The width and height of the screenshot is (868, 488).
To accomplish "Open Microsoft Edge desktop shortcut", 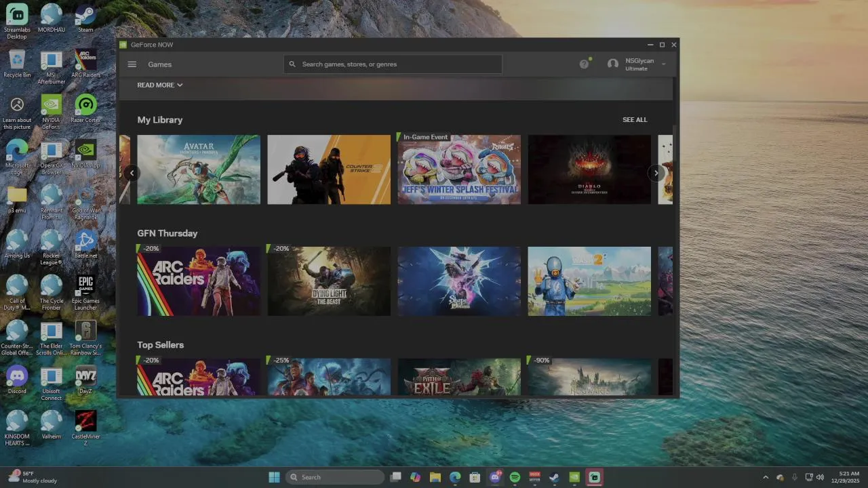I will pyautogui.click(x=17, y=157).
